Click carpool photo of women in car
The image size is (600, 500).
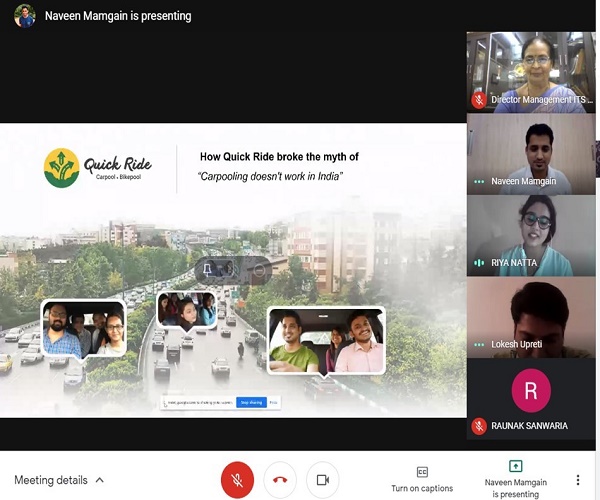pos(186,309)
